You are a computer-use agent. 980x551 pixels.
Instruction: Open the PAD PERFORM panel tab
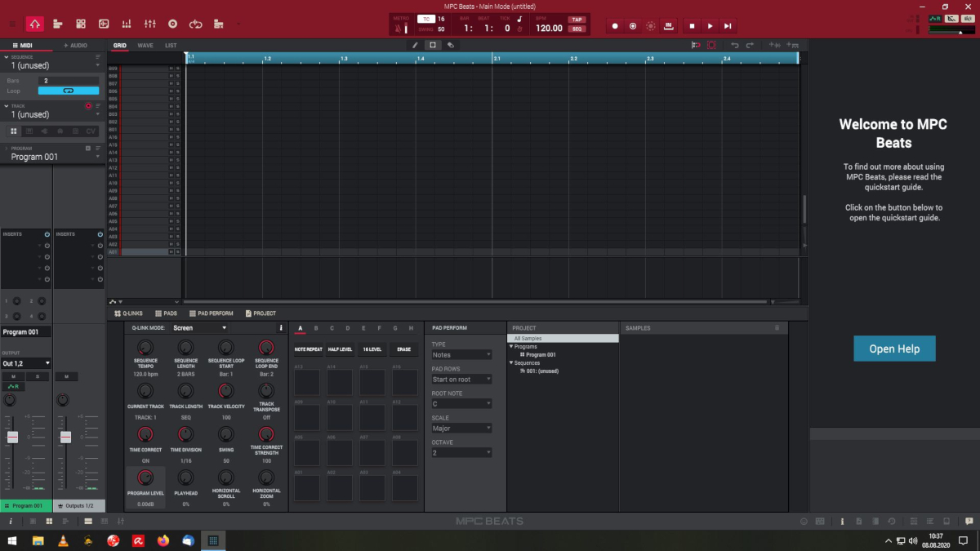tap(211, 313)
